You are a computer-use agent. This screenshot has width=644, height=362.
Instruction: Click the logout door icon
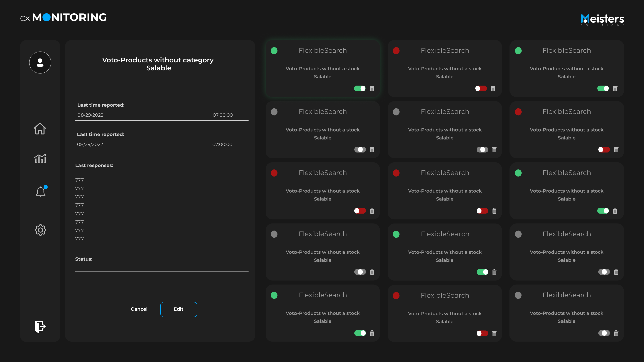40,327
